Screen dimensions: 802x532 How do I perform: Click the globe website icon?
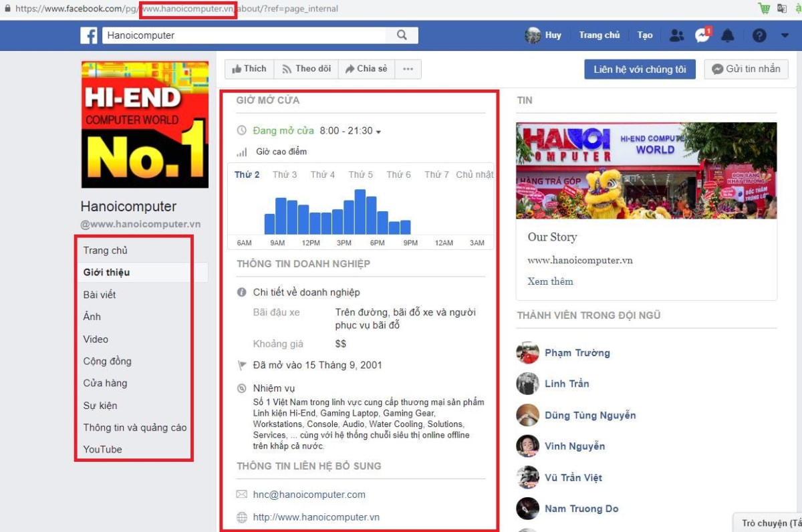click(242, 517)
